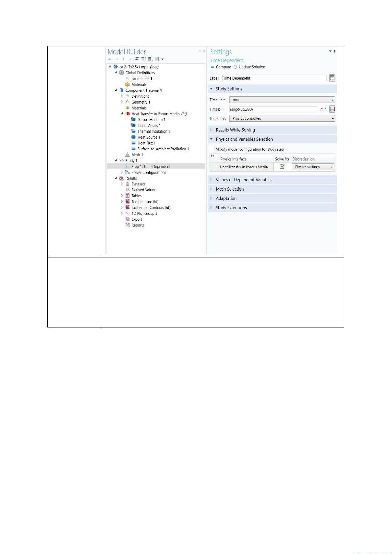Select Step 1: Time Dependent node
Image resolution: width=392 pixels, height=554 pixels.
pos(151,167)
